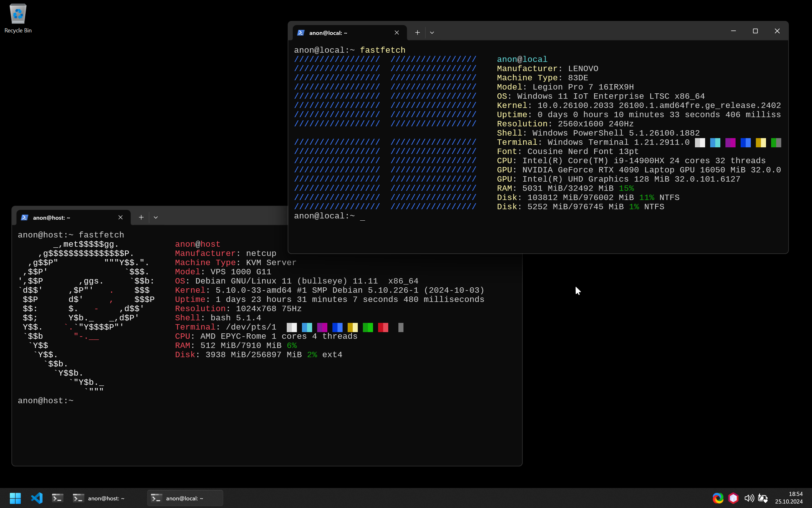
Task: Click 'Disk: 103812 MiB/976002 MiB' line
Action: coord(588,197)
